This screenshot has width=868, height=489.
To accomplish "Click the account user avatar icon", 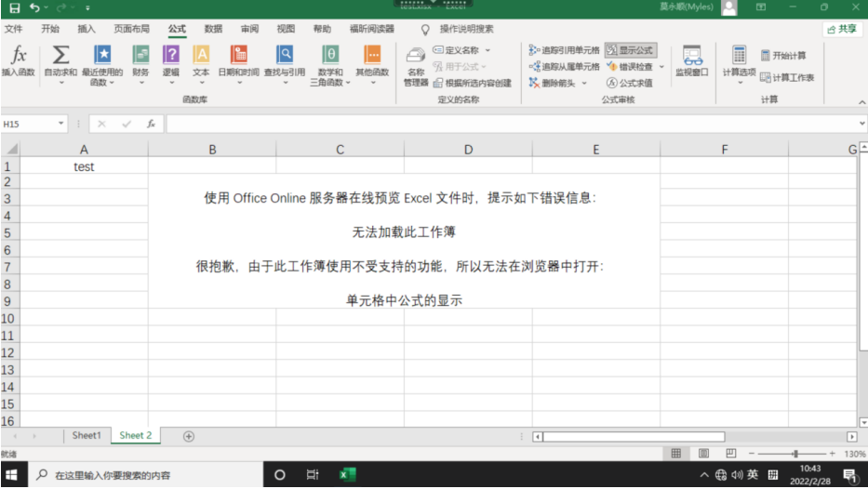I will 729,7.
